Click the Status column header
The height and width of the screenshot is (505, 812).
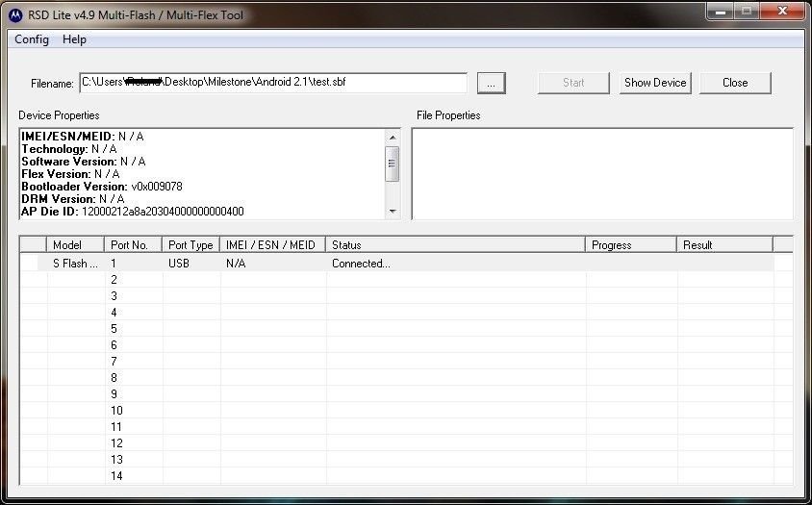coord(456,245)
